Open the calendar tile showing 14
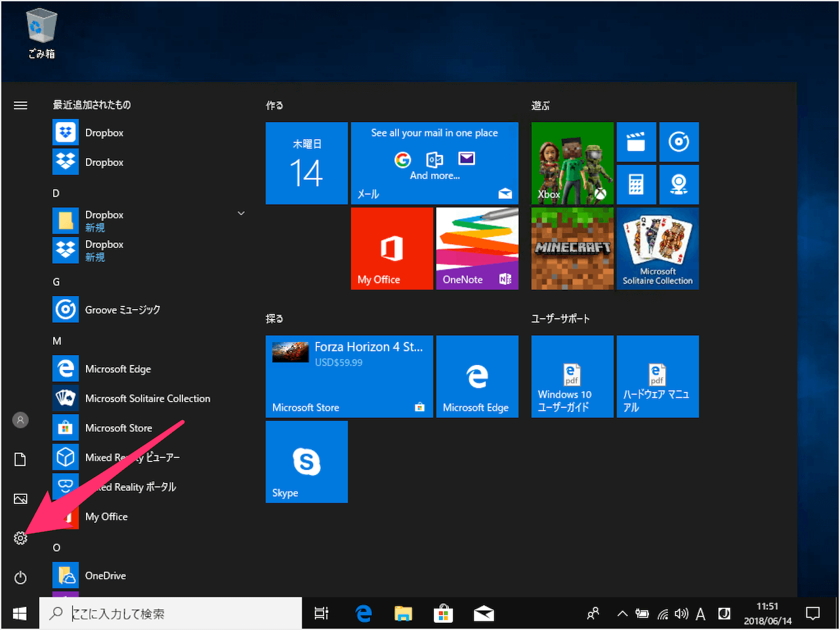 coord(306,163)
